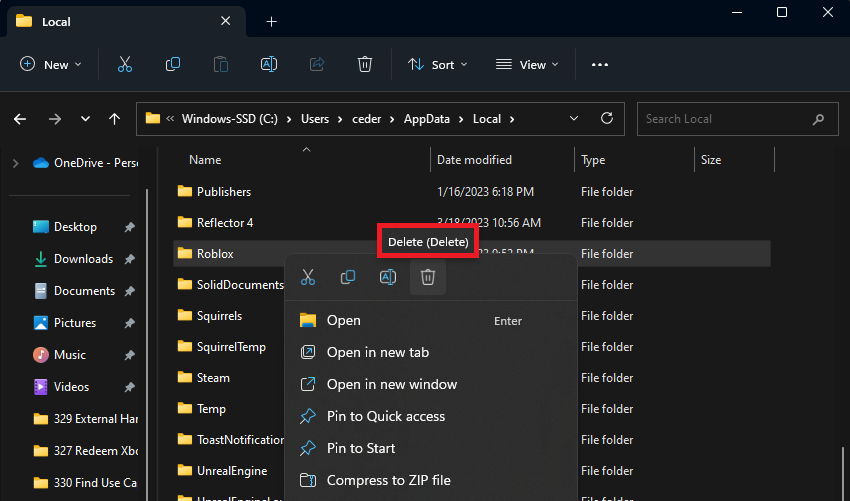Click the Search Local input field
This screenshot has width=850, height=501.
click(725, 119)
